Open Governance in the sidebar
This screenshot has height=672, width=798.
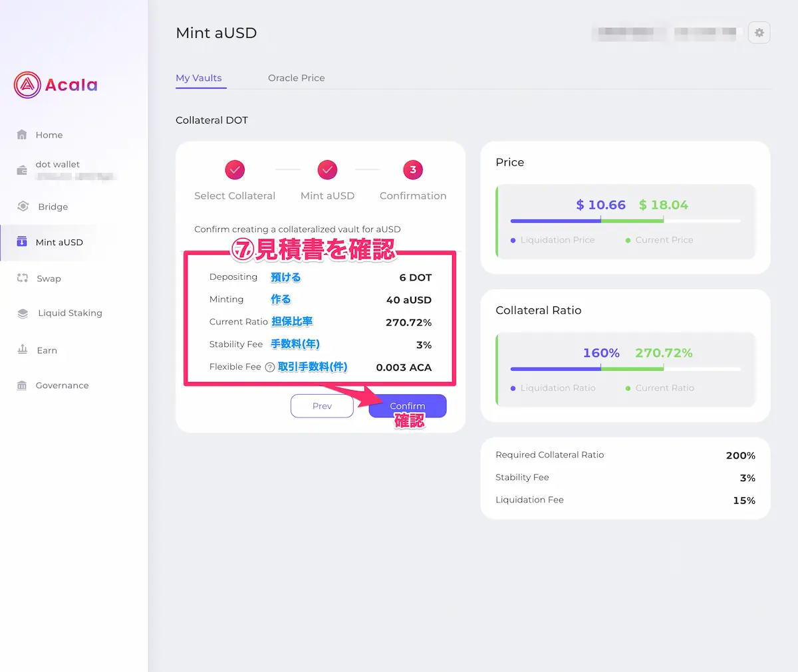pyautogui.click(x=62, y=386)
